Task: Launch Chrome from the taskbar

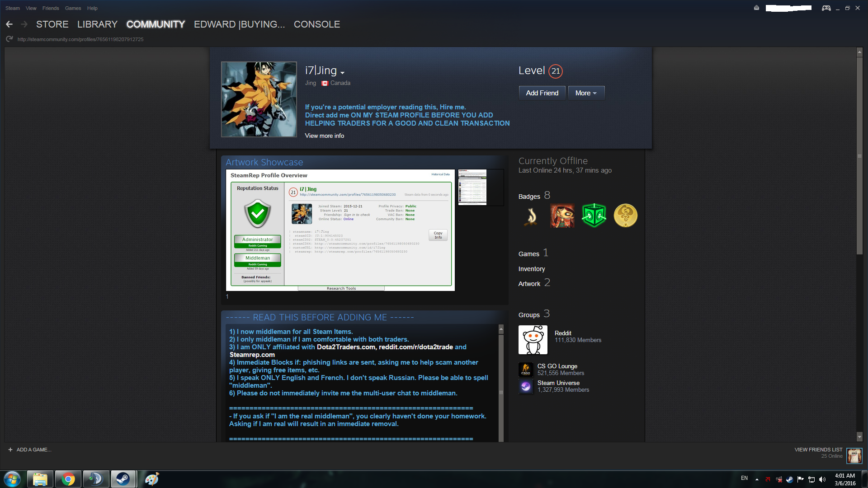Action: (x=68, y=479)
